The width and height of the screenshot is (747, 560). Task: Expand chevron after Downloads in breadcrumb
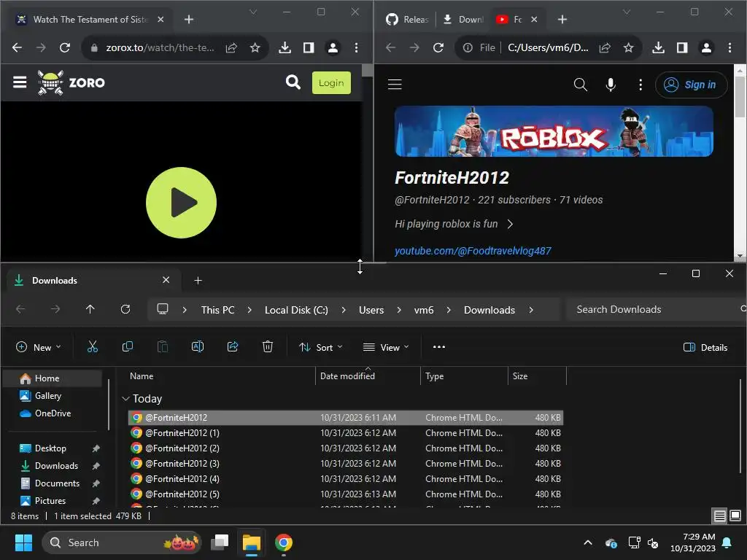tap(531, 310)
